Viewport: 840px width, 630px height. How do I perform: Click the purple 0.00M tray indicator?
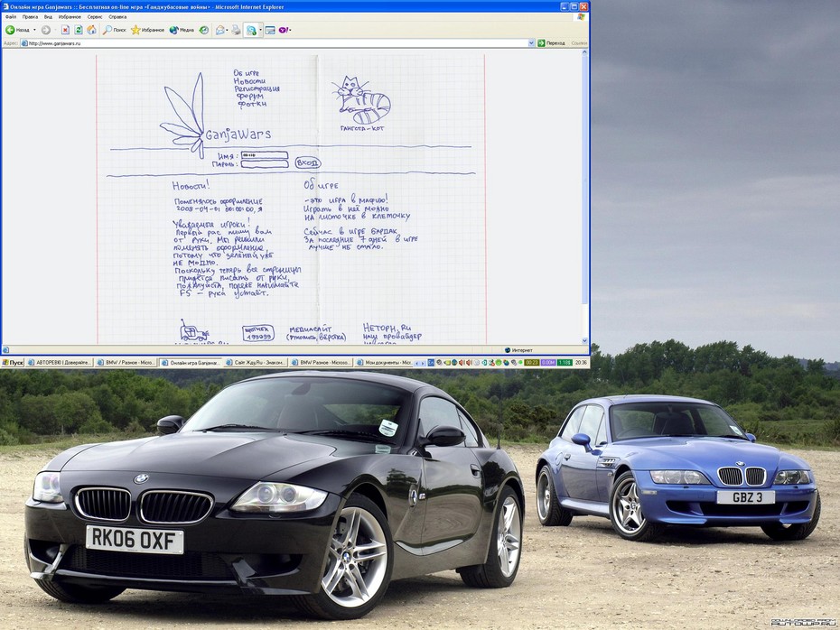548,362
